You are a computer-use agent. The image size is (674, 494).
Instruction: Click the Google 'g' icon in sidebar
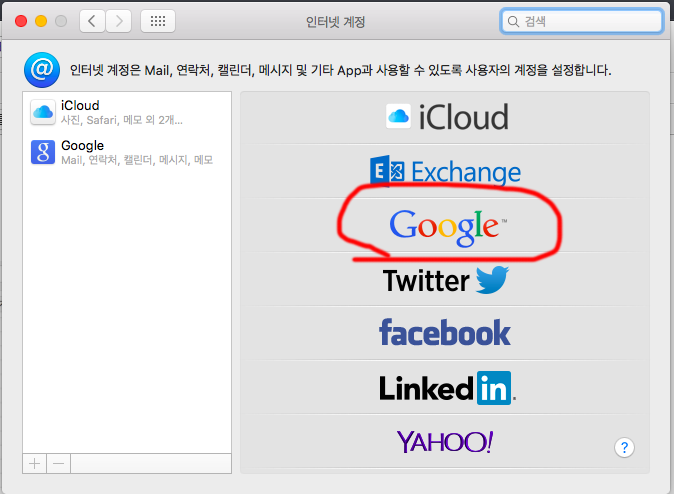pyautogui.click(x=43, y=152)
